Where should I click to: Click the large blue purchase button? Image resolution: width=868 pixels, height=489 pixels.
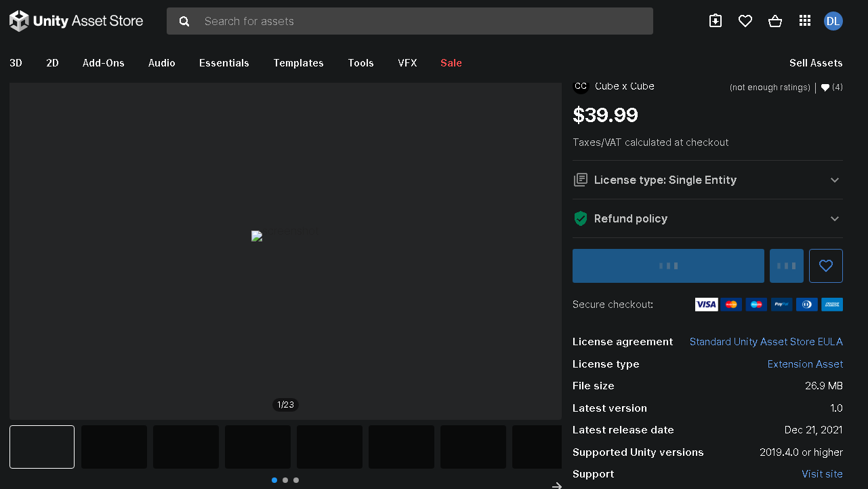(x=667, y=265)
